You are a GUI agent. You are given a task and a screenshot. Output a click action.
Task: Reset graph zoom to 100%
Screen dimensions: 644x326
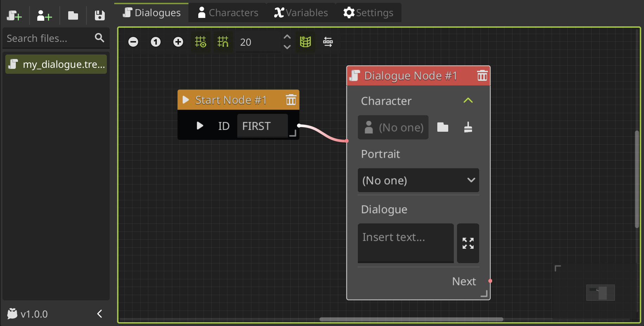(x=156, y=42)
